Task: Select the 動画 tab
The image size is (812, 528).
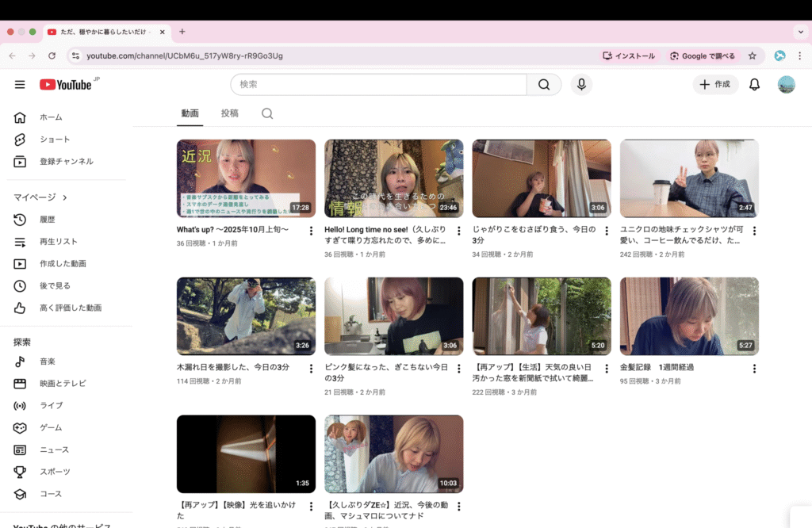Action: pyautogui.click(x=190, y=113)
